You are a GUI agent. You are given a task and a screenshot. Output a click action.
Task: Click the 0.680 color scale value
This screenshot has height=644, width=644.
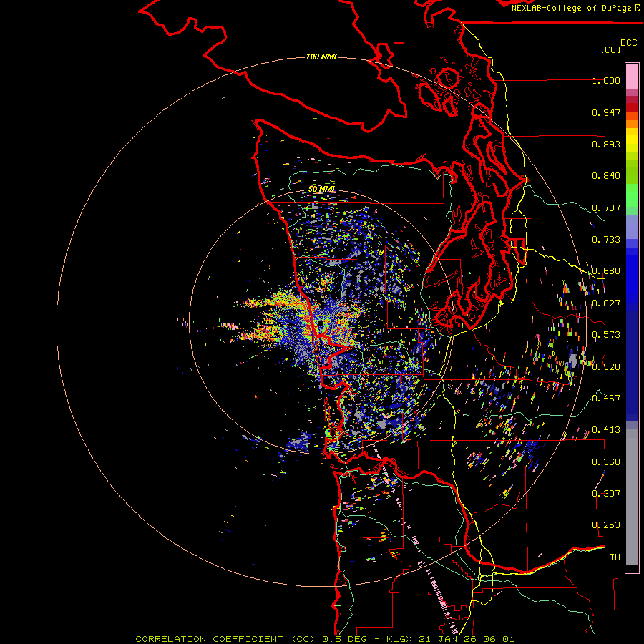pos(606,271)
